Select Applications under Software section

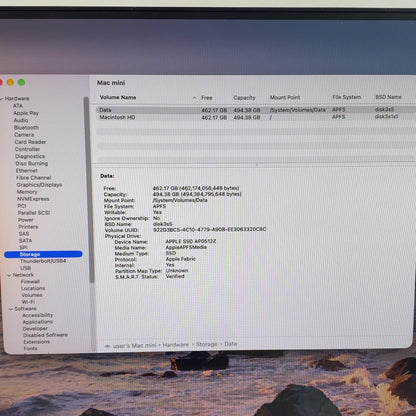point(38,322)
